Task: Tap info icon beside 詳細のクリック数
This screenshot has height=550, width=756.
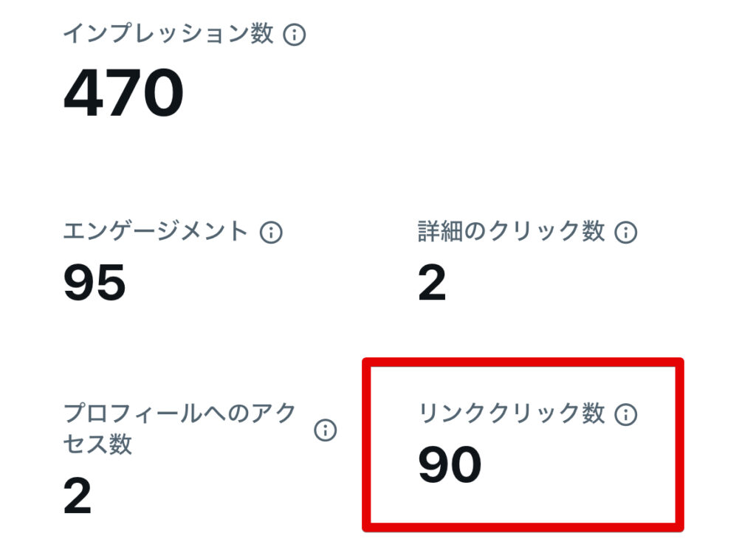Action: pos(626,233)
